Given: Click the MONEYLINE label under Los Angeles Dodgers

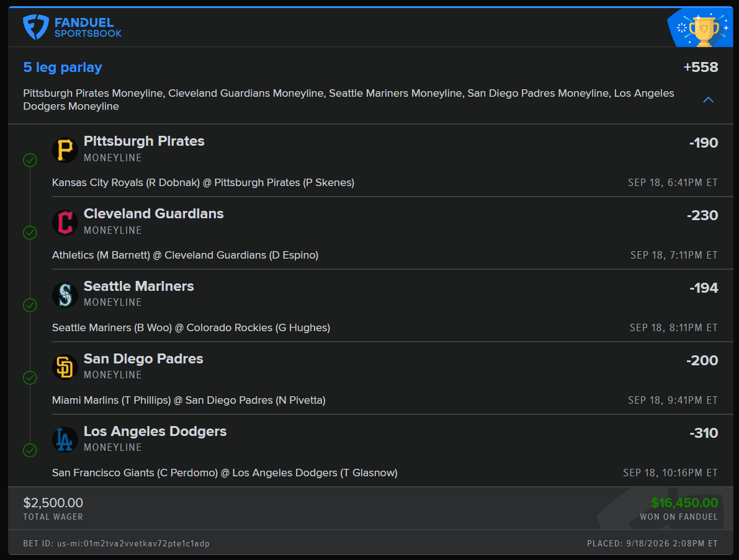Looking at the screenshot, I should pos(113,448).
